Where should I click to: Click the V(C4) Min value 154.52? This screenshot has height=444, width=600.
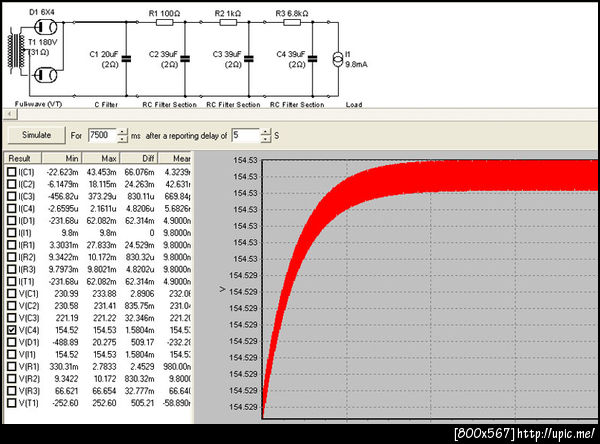[67, 330]
